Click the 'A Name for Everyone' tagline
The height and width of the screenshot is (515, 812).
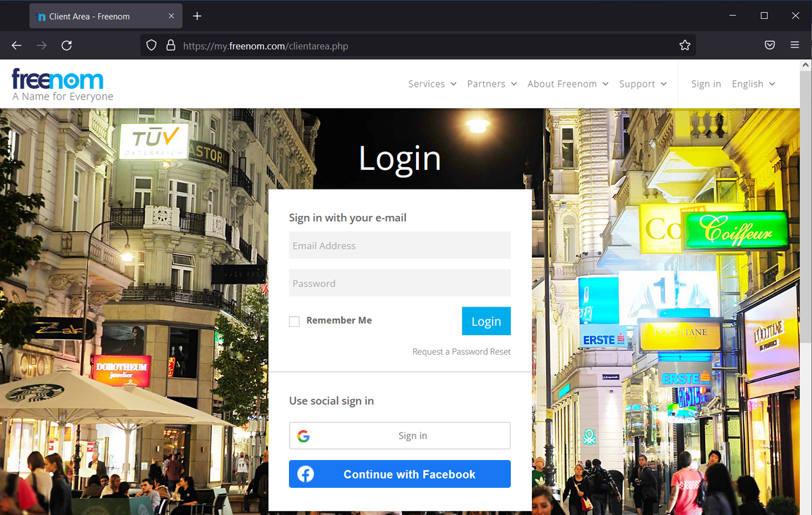63,97
